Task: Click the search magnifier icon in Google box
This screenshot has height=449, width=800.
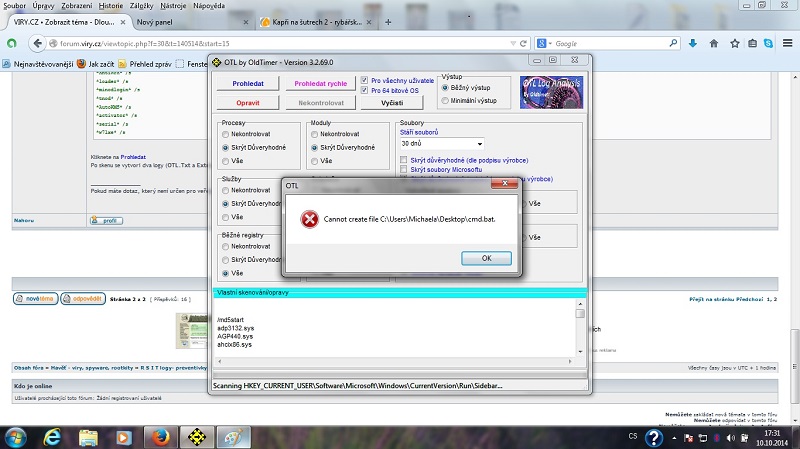Action: coord(673,43)
